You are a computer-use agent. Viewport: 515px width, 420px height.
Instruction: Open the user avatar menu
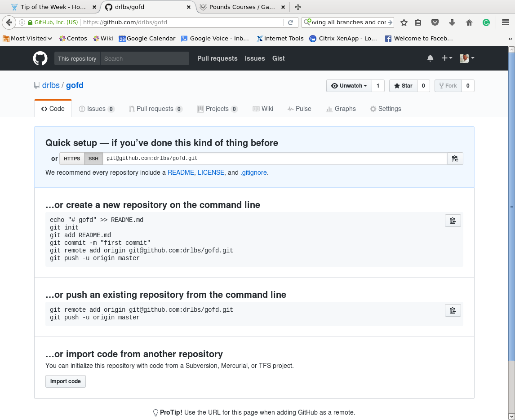[466, 58]
